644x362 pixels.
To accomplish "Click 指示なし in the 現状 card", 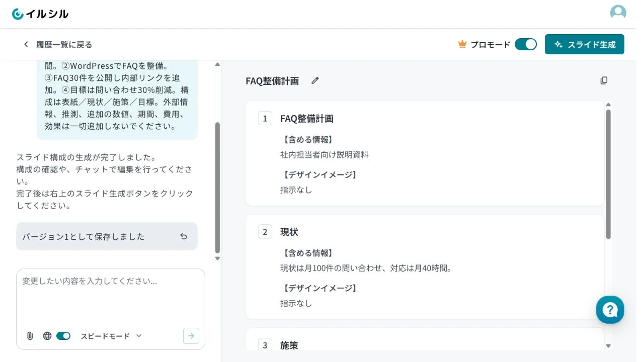I will pos(296,303).
